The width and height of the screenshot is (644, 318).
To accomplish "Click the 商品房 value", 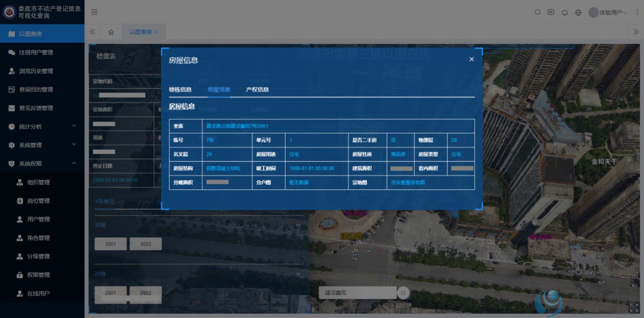I will pos(398,154).
